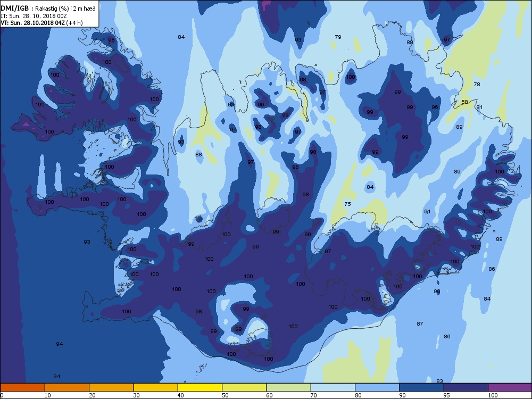This screenshot has width=532, height=399.
Task: Select the legend scale label 10
Action: coord(47,395)
